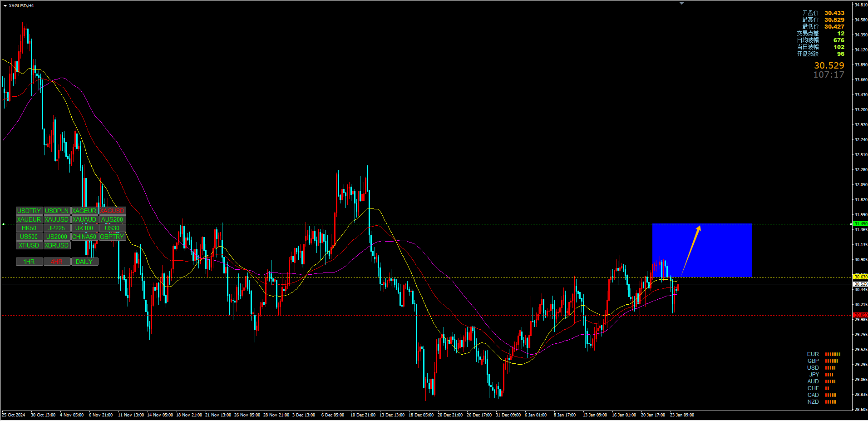868x421 pixels.
Task: Click the 25 Oct 2024 date label
Action: pyautogui.click(x=14, y=415)
